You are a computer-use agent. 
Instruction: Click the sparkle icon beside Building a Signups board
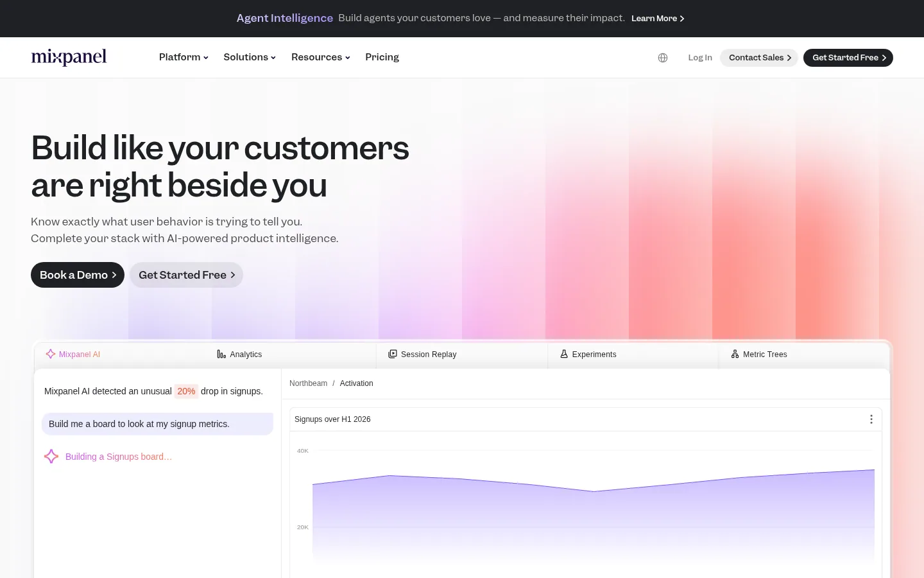[51, 457]
